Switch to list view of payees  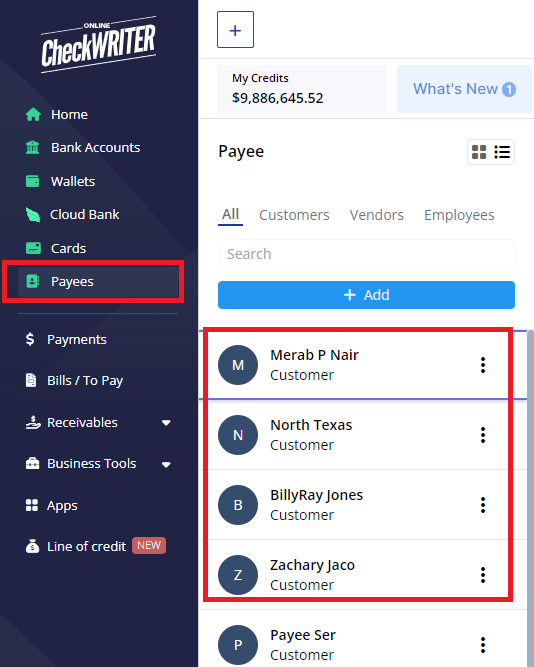tap(502, 152)
